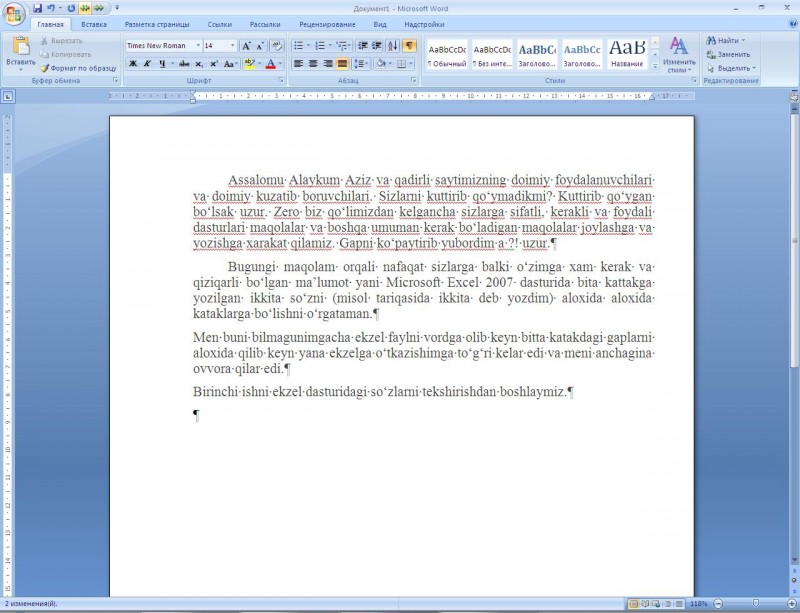Click the Найти binoculars button
Viewport: 800px width, 613px height.
(726, 40)
